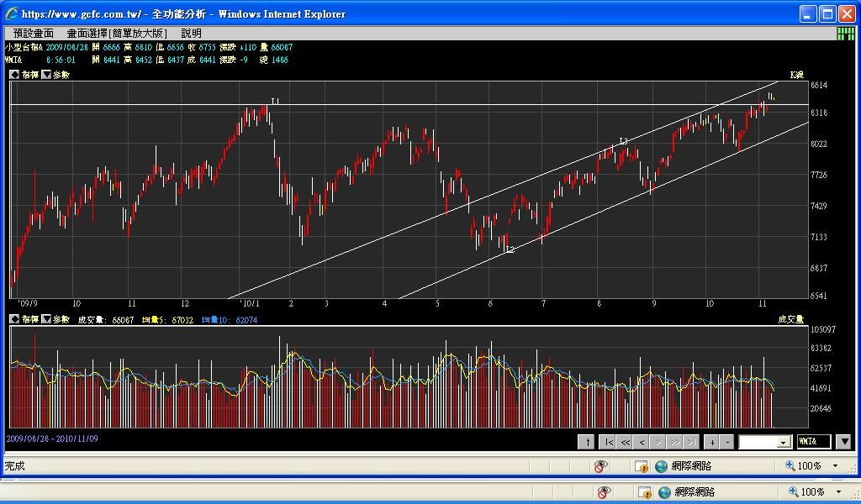This screenshot has width=861, height=504.
Task: Click the L2 marker on the chart
Action: coord(510,249)
